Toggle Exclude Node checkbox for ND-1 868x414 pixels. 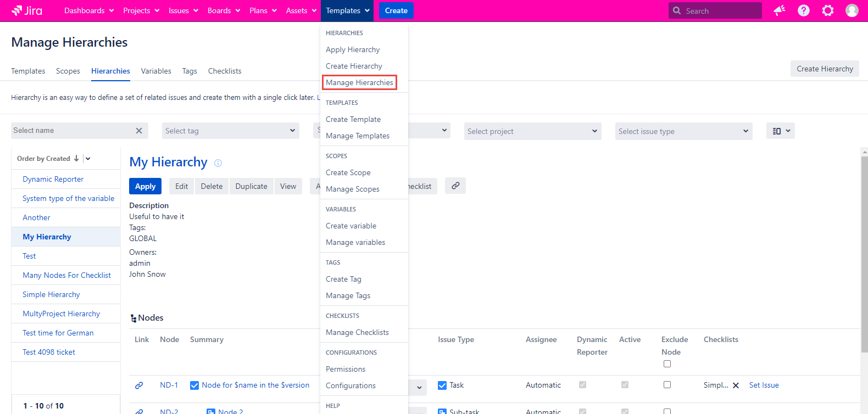coord(667,385)
